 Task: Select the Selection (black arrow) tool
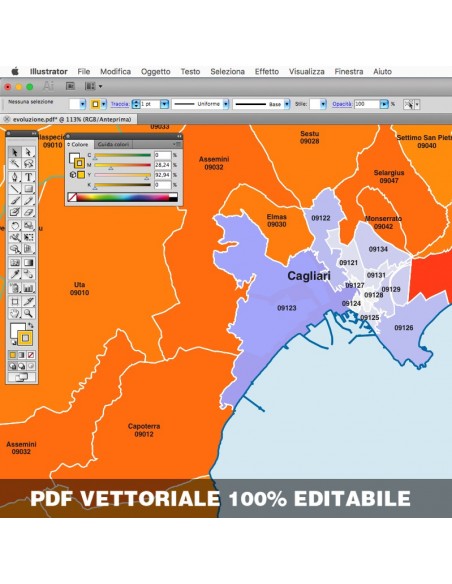15,152
